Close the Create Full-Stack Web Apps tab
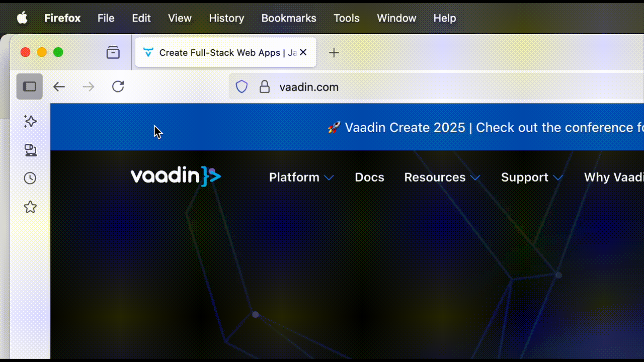The height and width of the screenshot is (362, 644). [303, 52]
